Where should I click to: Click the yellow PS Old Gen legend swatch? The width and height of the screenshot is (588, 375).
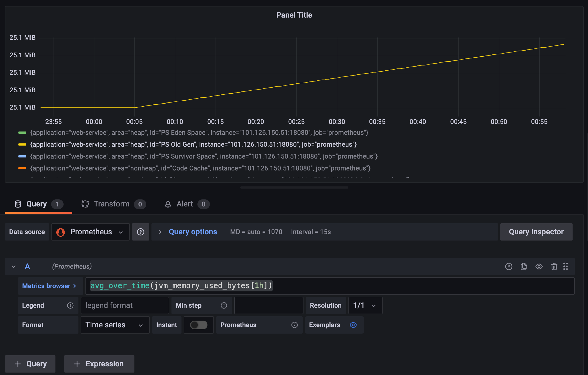22,144
